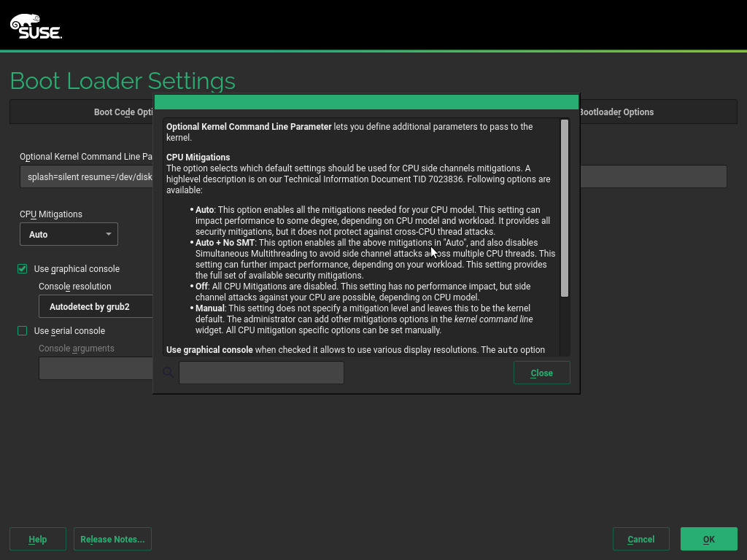Click the kernel command line parameter field

point(86,177)
